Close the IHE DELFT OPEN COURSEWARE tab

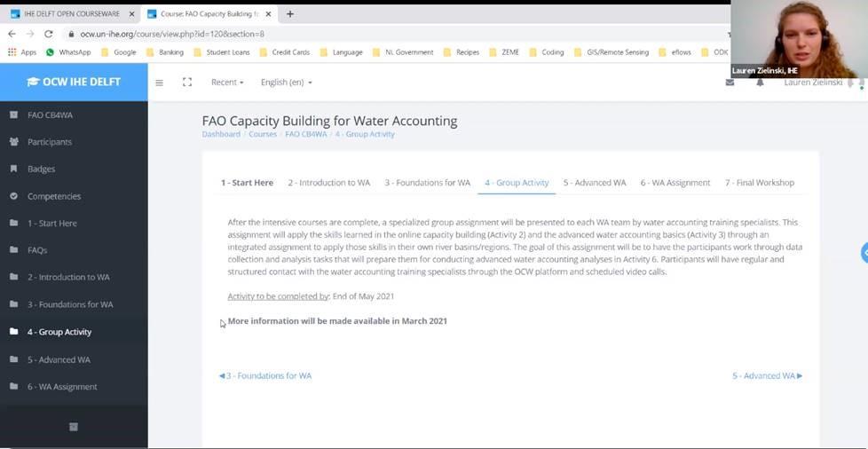click(131, 14)
